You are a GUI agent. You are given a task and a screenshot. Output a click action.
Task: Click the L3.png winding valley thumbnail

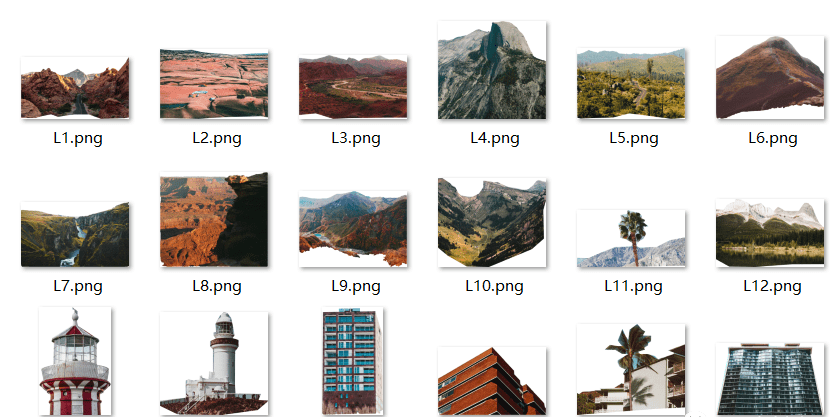(x=353, y=86)
